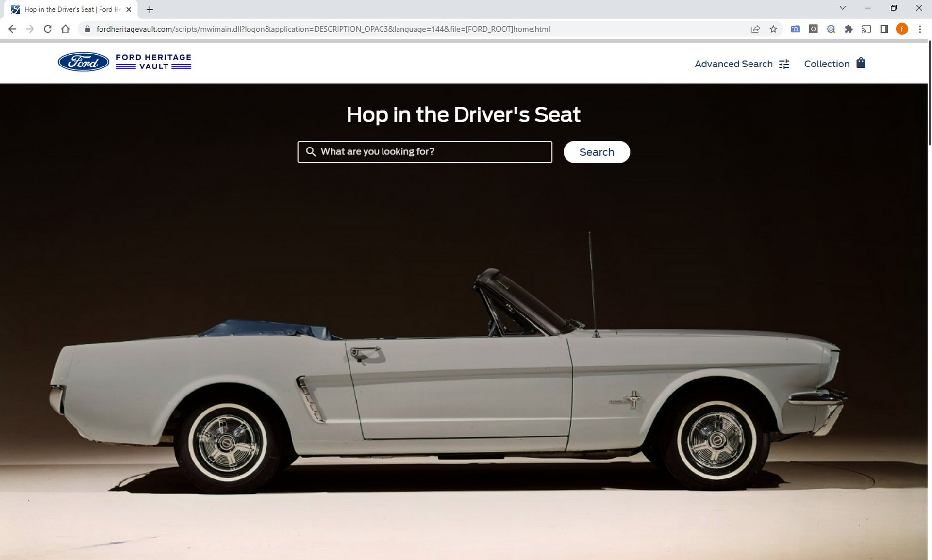The height and width of the screenshot is (560, 932).
Task: Enable casting with the Cast icon
Action: [x=867, y=29]
